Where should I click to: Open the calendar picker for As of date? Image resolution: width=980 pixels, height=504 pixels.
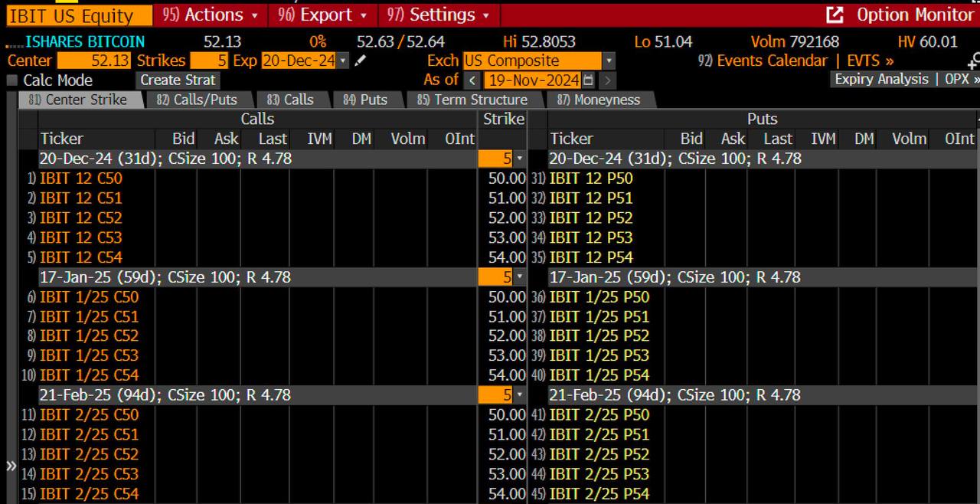pos(588,80)
